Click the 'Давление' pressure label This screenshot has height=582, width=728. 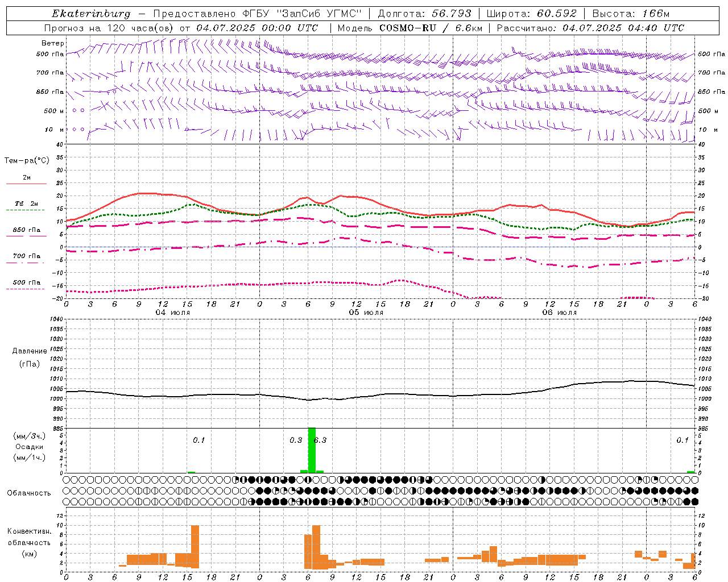[30, 351]
